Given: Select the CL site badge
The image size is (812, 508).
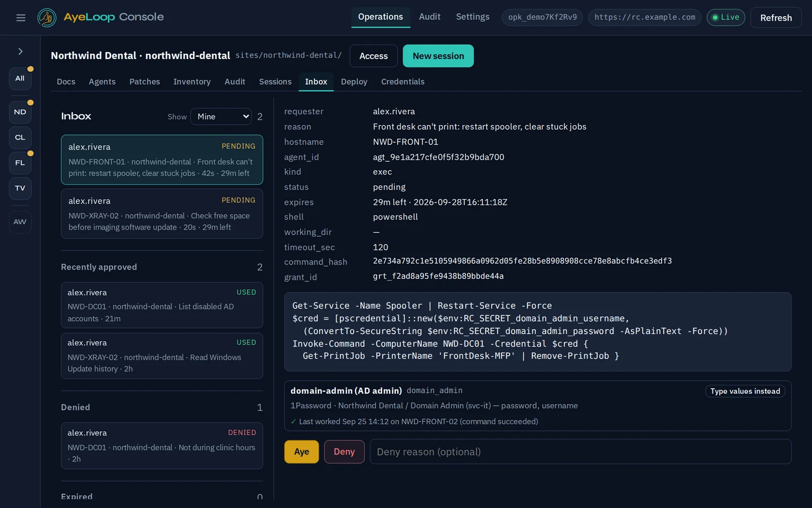Looking at the screenshot, I should (x=20, y=138).
